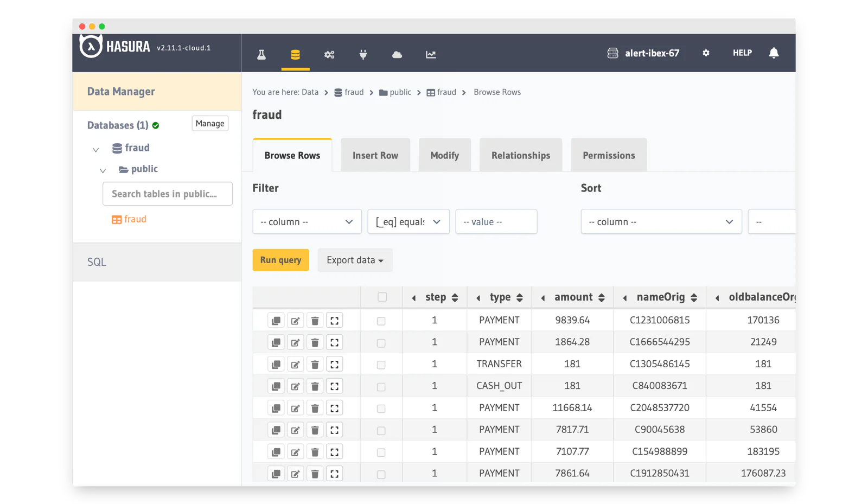868x504 pixels.
Task: Delete the TRANSFER row
Action: pos(315,365)
